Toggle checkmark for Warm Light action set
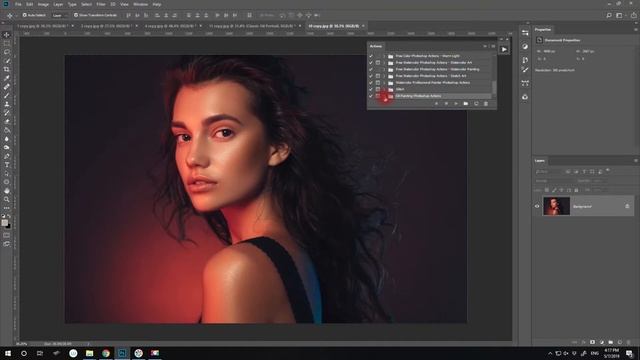 [371, 56]
